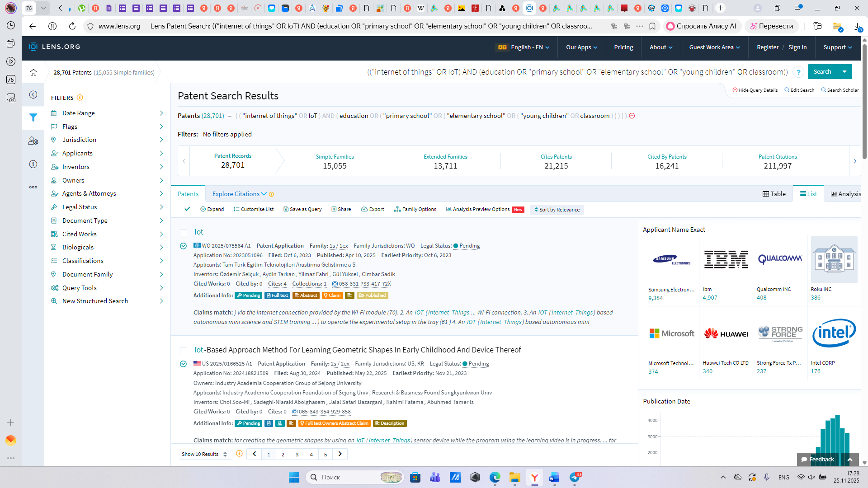The image size is (868, 488).
Task: Toggle select all results checkmark
Action: coord(187,209)
